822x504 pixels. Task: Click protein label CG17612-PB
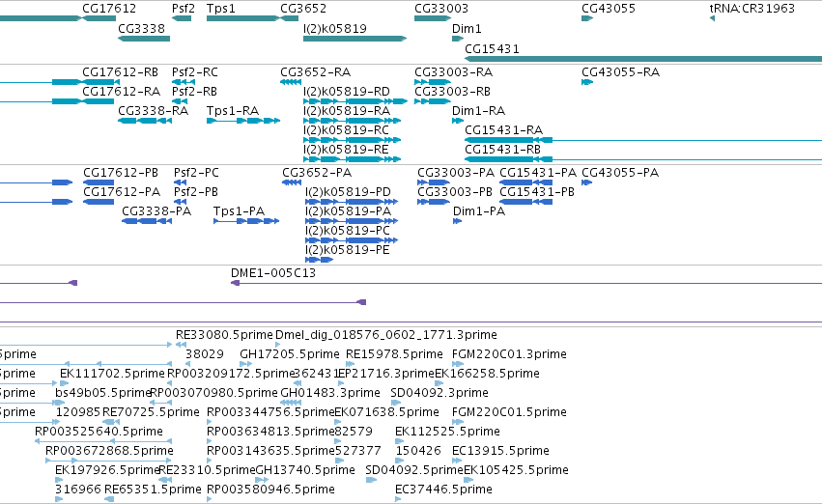click(x=121, y=173)
